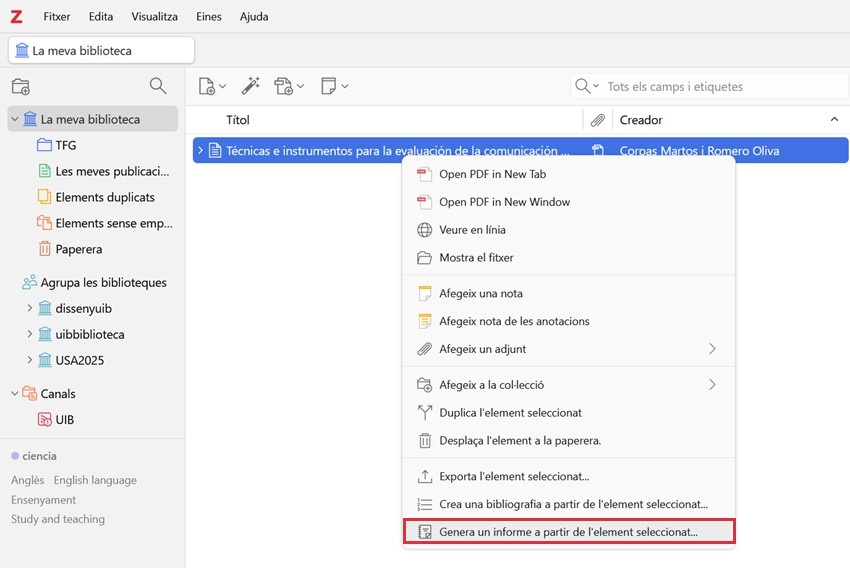Select the USA2025 library
This screenshot has width=850, height=568.
tap(79, 360)
